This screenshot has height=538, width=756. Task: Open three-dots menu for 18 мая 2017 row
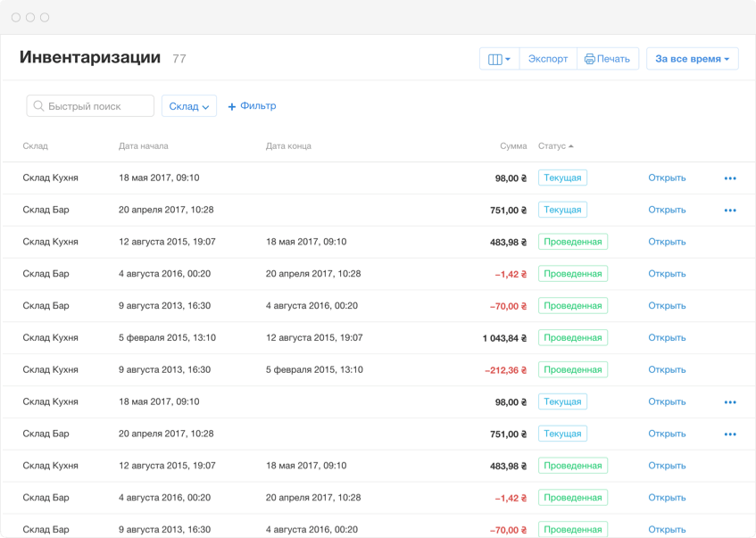point(730,178)
